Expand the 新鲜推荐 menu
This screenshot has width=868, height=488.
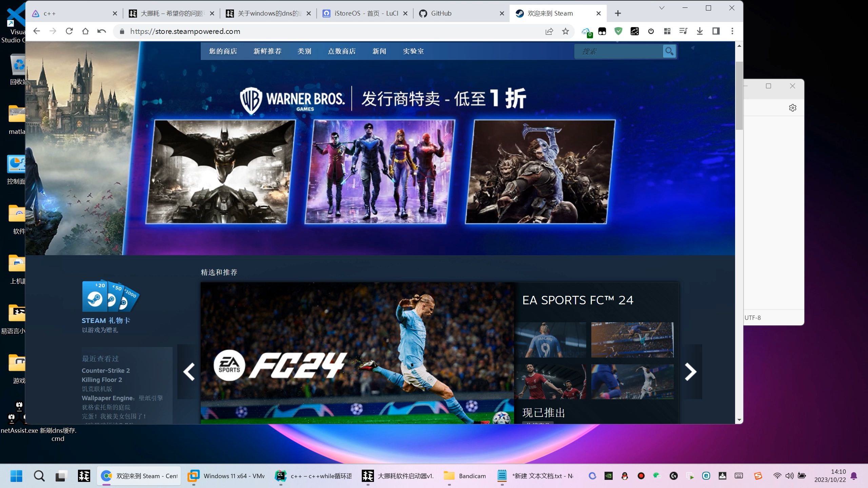coord(268,51)
